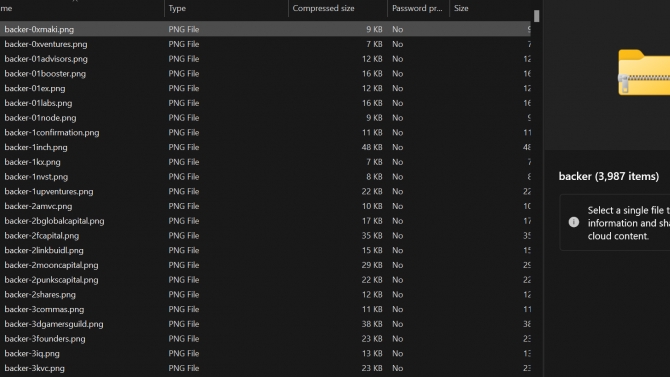Select file backer-0xmaki.png
The width and height of the screenshot is (670, 377).
[x=39, y=29]
